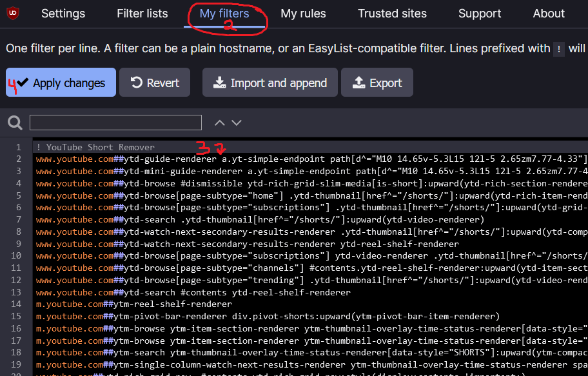This screenshot has width=588, height=376.
Task: Jump to next search match arrow
Action: (237, 123)
